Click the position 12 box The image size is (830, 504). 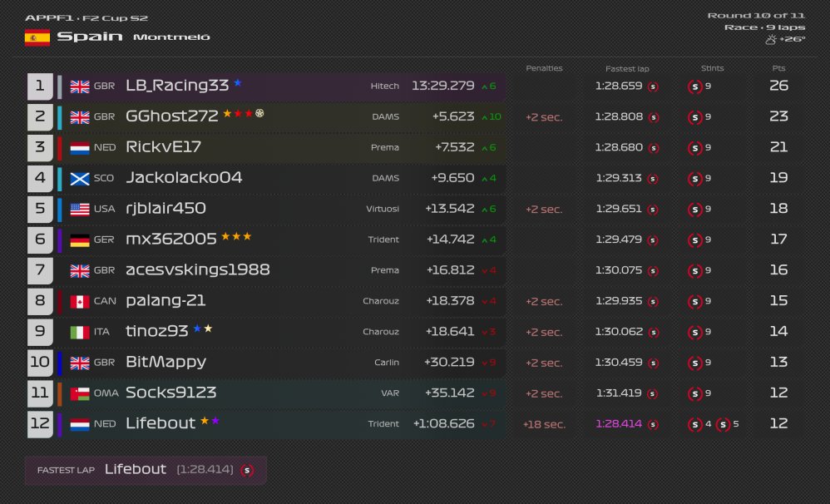40,425
